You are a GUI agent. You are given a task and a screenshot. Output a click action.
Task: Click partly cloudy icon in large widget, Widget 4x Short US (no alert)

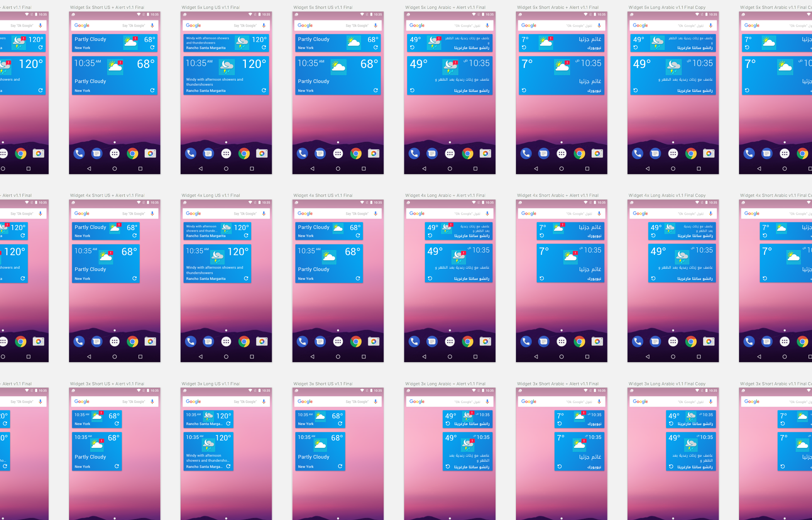click(329, 256)
